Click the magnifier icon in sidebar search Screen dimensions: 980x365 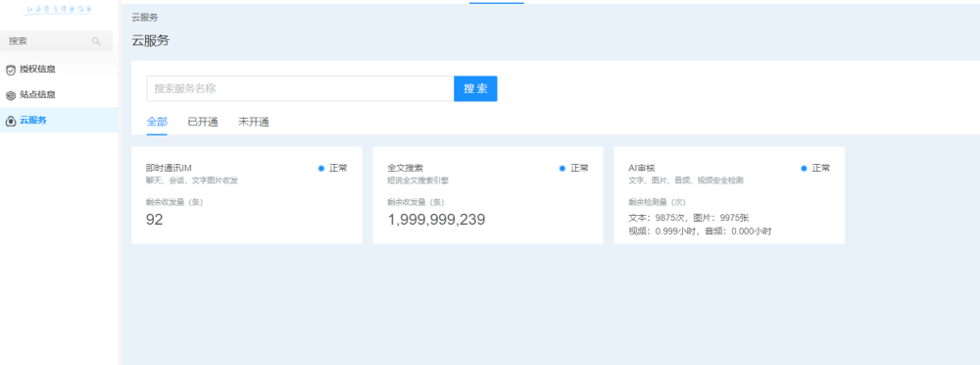(x=96, y=41)
